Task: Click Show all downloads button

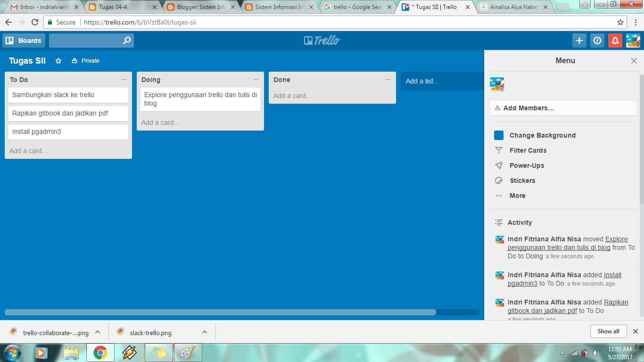Action: (608, 331)
